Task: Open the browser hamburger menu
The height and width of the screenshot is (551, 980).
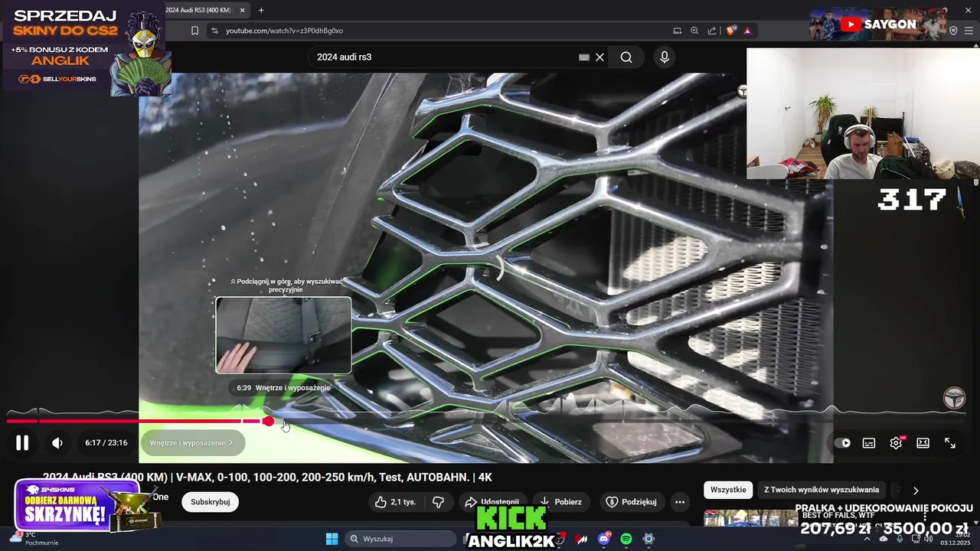Action: coord(970,31)
